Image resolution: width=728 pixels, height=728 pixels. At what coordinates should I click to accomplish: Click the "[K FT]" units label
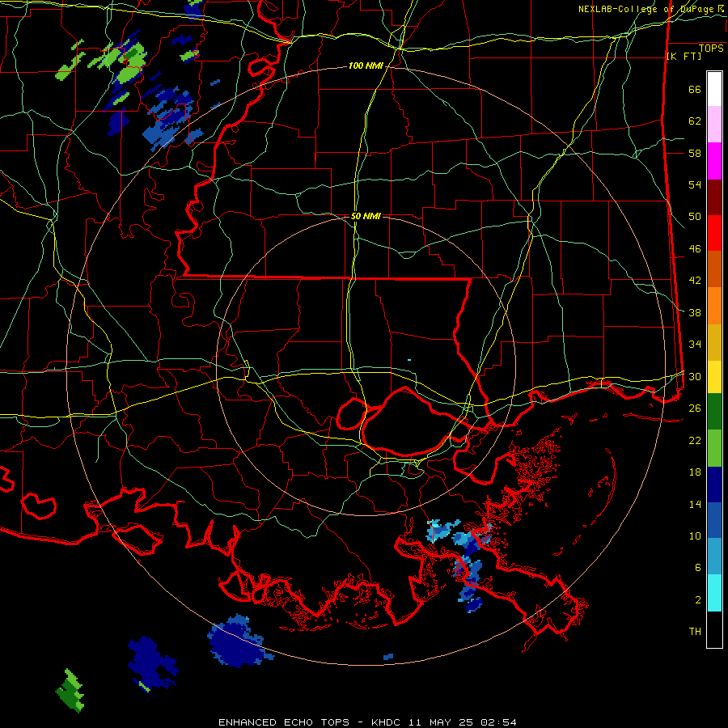[x=684, y=57]
